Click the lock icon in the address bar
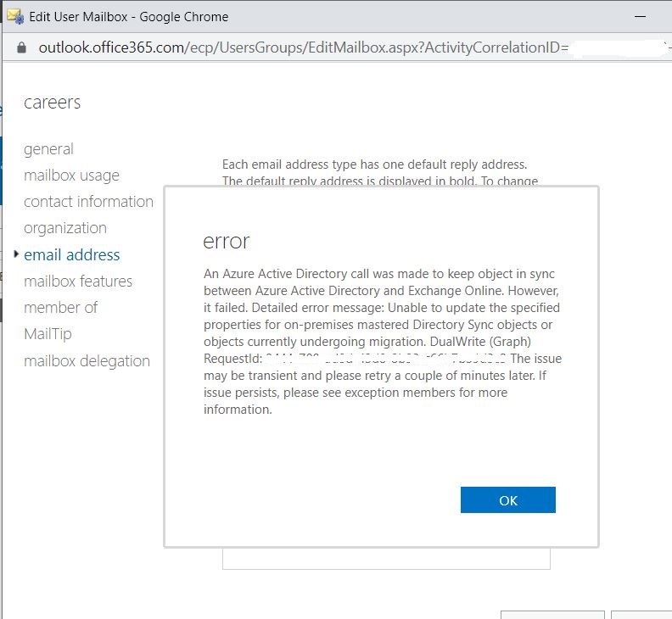This screenshot has width=672, height=619. (x=22, y=47)
